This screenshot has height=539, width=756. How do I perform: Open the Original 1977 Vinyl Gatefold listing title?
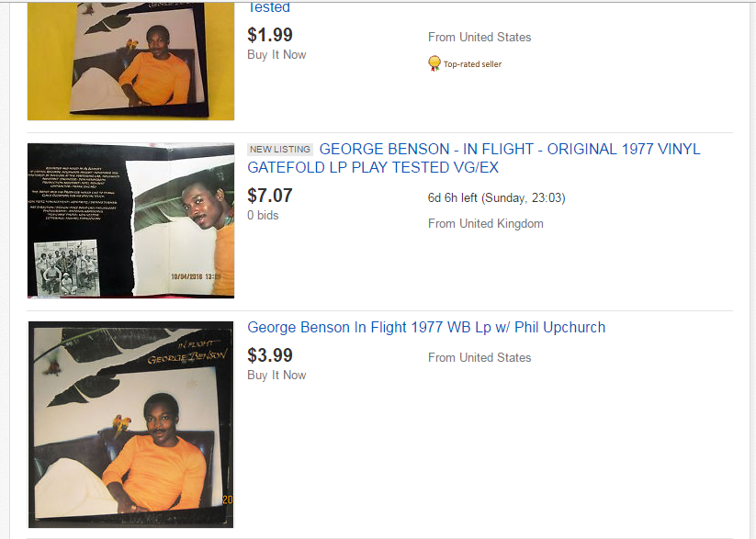(473, 158)
